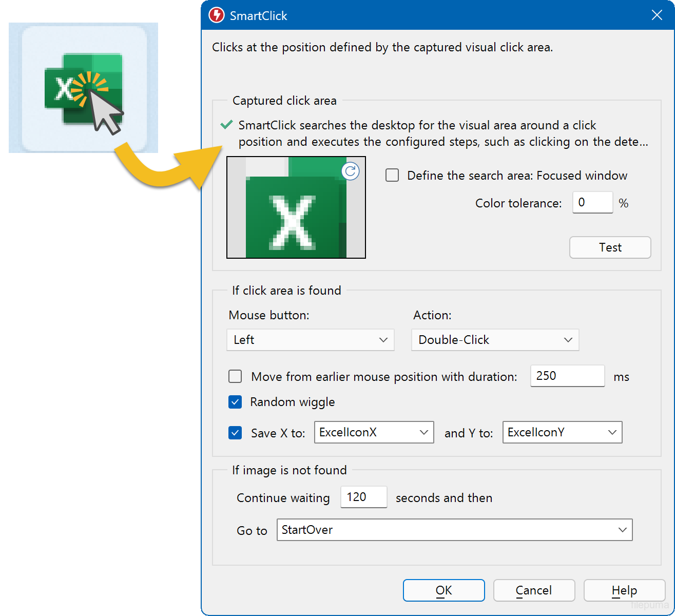Click the "Color tolerance:" label
The height and width of the screenshot is (616, 675).
518,203
